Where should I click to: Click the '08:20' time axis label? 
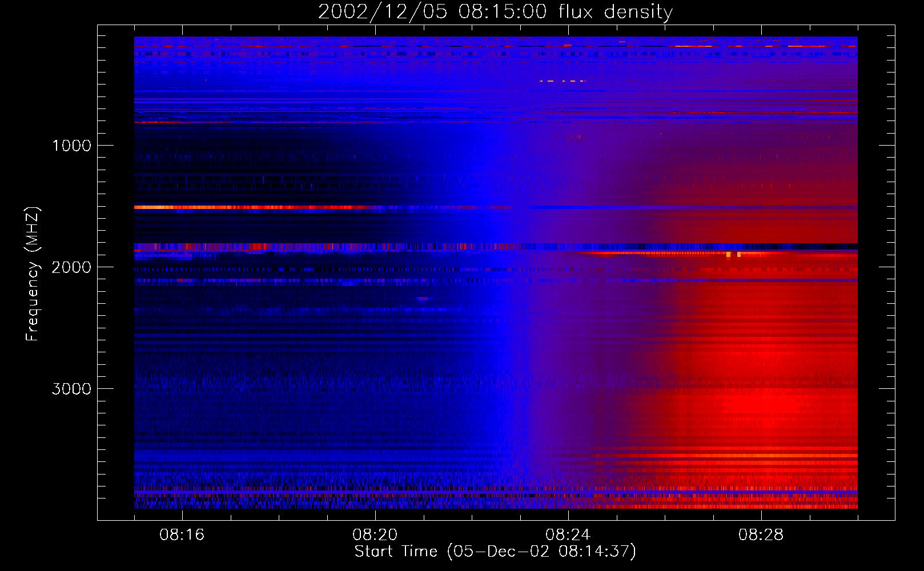coord(375,535)
